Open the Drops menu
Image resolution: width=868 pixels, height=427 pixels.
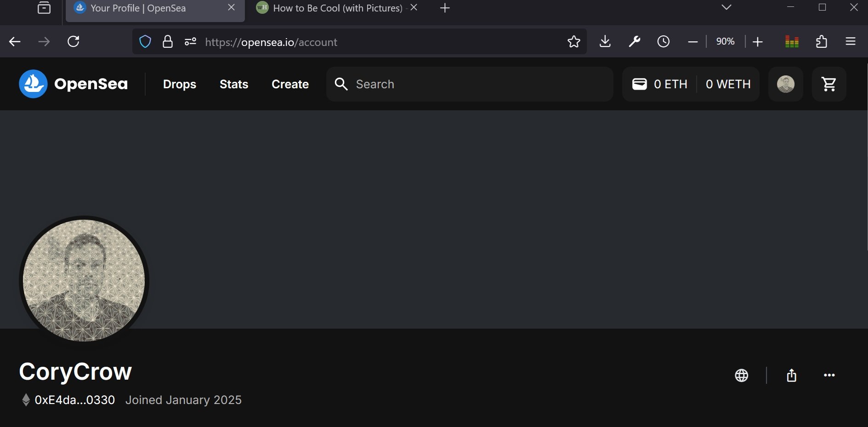coord(180,84)
